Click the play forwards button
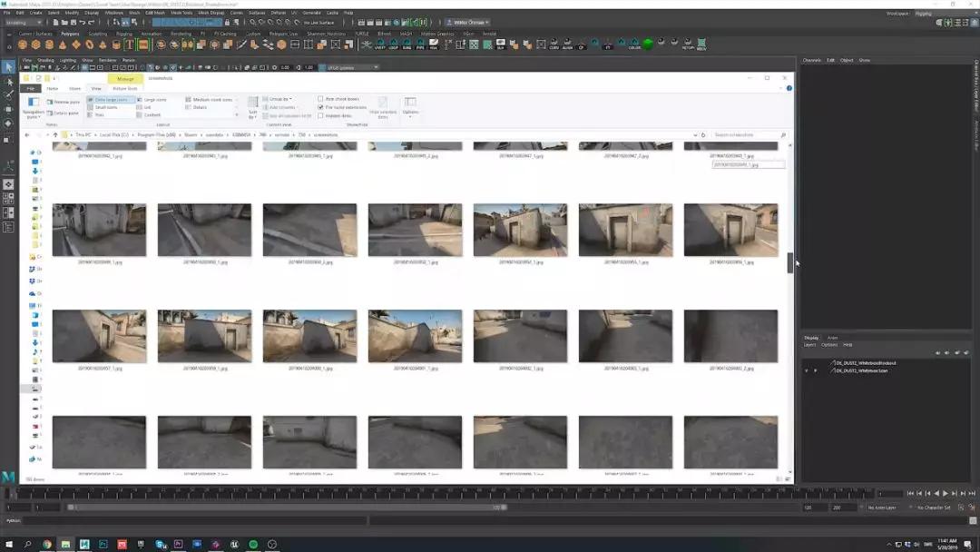This screenshot has width=980, height=552. pos(945,494)
